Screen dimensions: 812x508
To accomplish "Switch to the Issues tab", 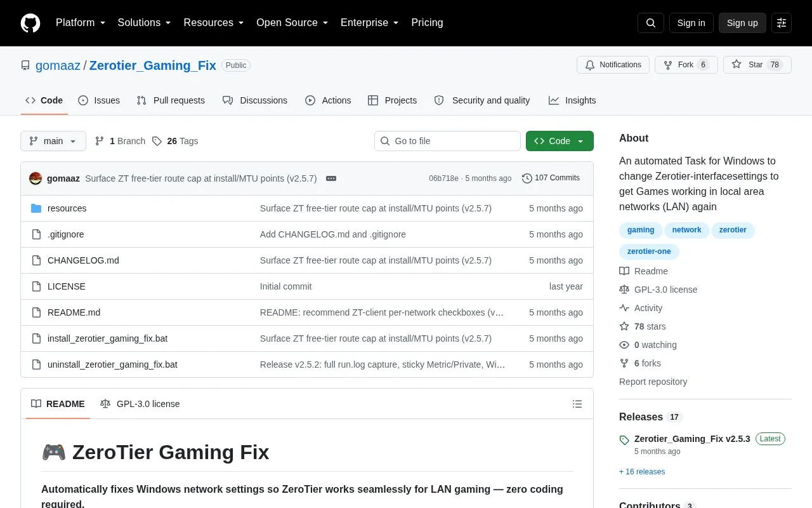I will [99, 100].
